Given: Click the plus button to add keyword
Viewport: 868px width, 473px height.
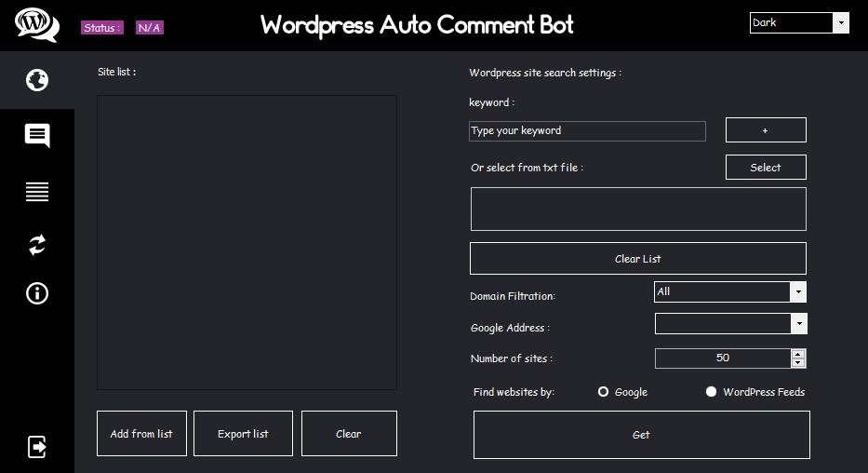Looking at the screenshot, I should (766, 130).
